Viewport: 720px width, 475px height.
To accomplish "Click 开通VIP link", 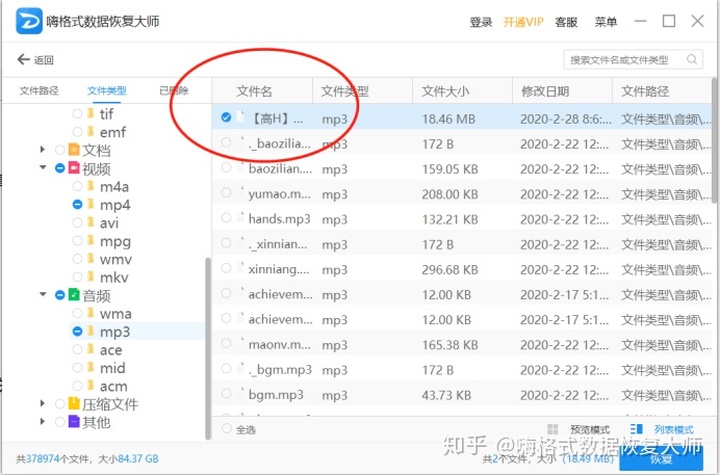I will click(x=523, y=22).
